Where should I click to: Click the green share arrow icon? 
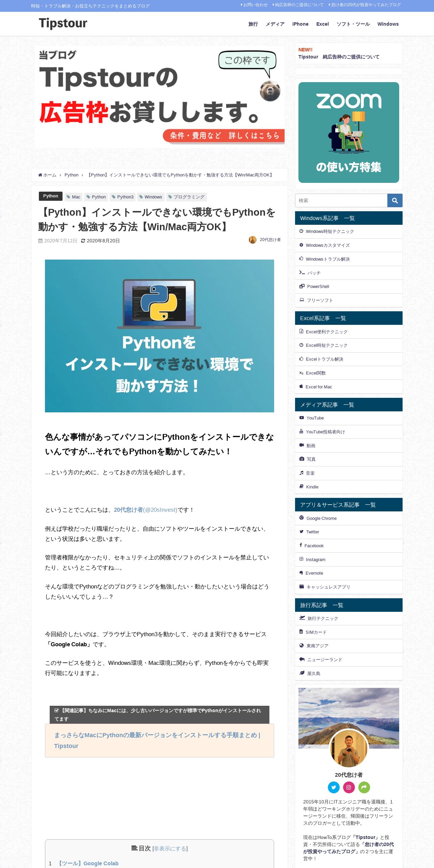(364, 787)
